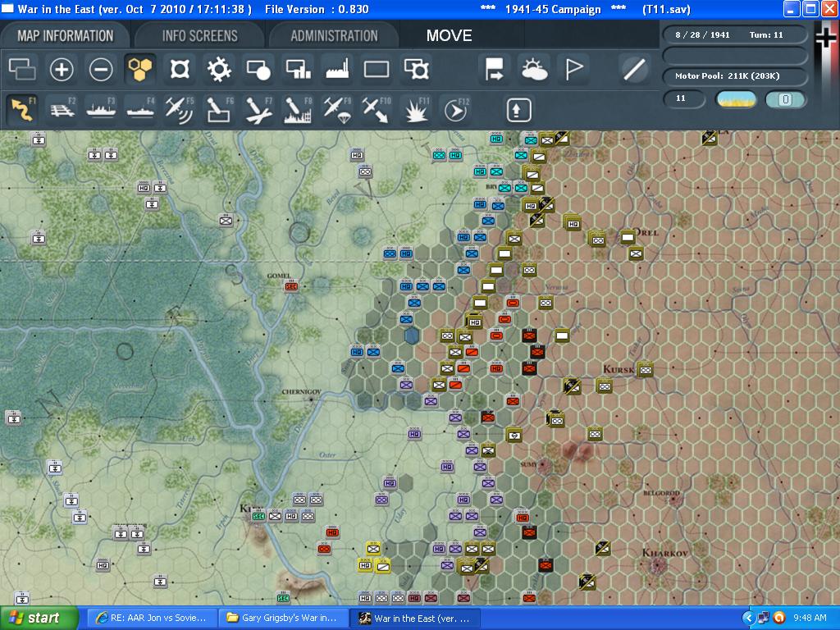This screenshot has width=840, height=630.
Task: Zoom in with the plus icon
Action: pyautogui.click(x=62, y=70)
